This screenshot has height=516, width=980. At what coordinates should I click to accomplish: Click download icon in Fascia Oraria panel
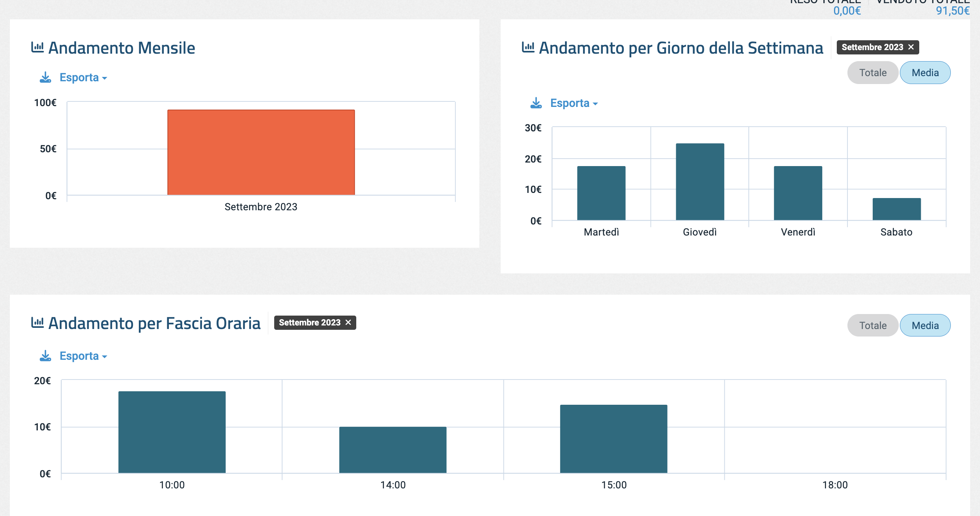[x=45, y=356]
